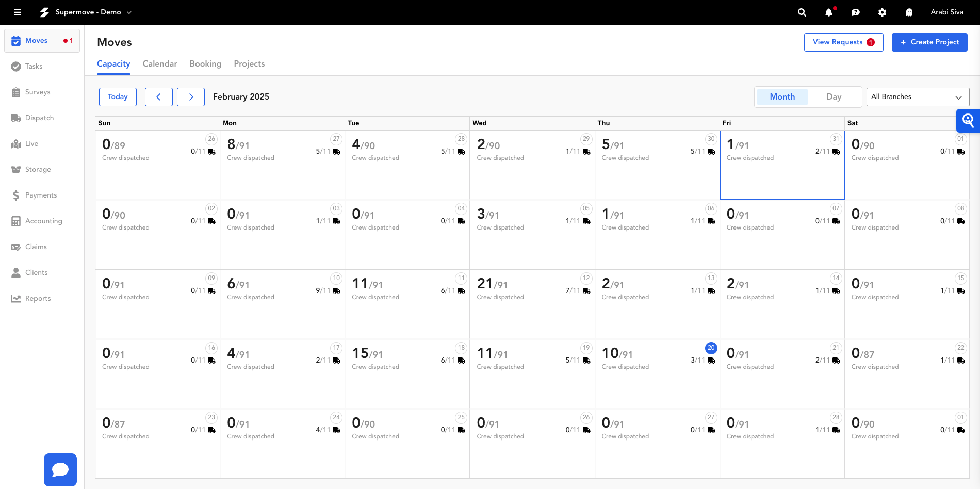
Task: Open the blue chat widget
Action: coord(60,469)
